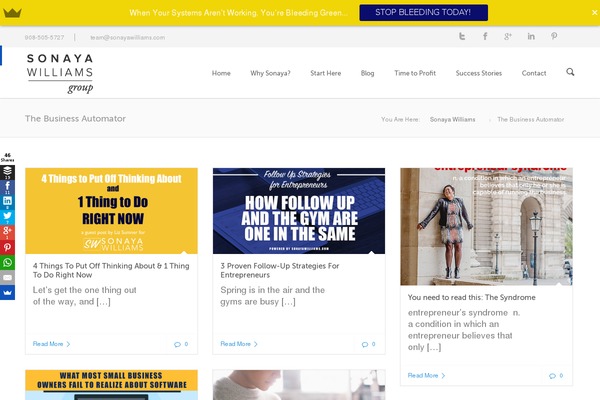
Task: Open the Contact menu item
Action: [534, 73]
